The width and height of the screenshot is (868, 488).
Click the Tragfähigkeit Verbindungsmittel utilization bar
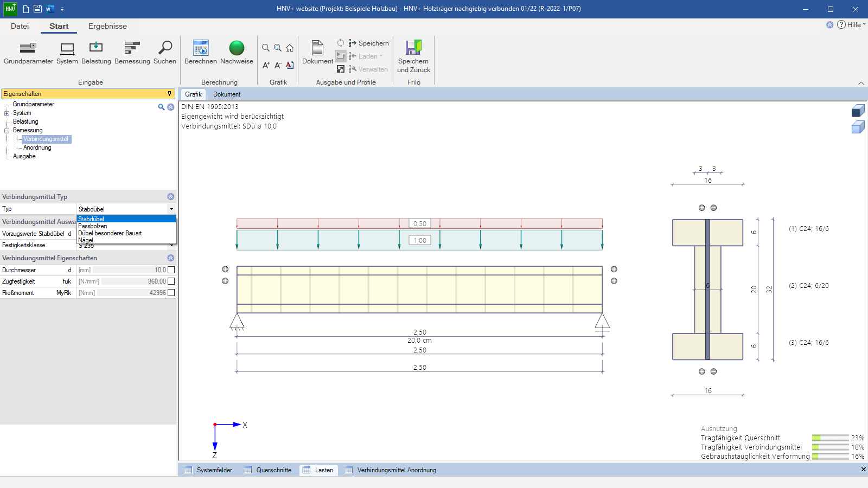point(831,447)
